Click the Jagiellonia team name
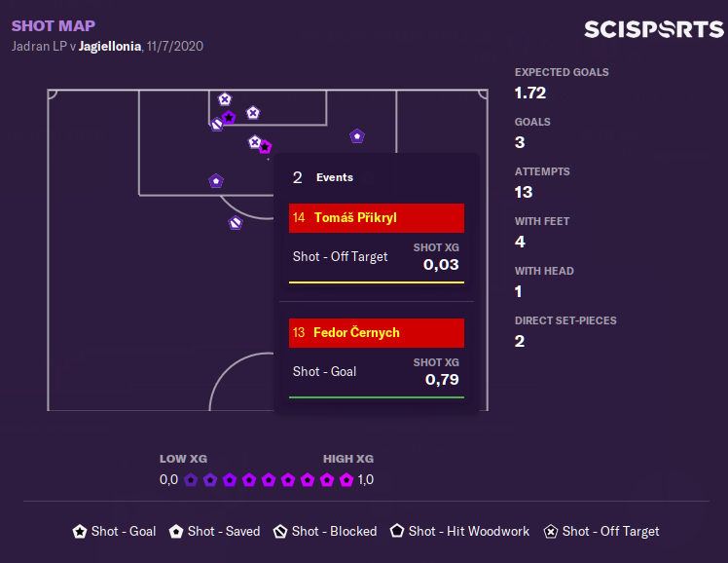The image size is (728, 563). click(x=110, y=46)
